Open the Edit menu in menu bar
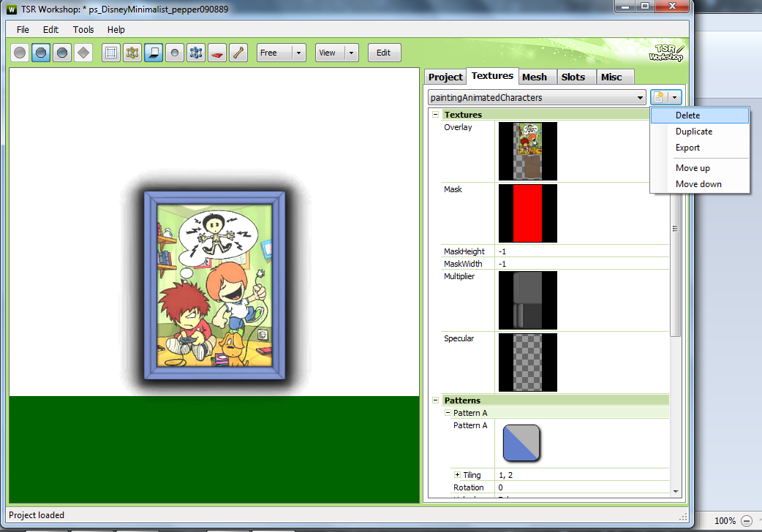Screen dimensions: 762x532 pyautogui.click(x=50, y=30)
